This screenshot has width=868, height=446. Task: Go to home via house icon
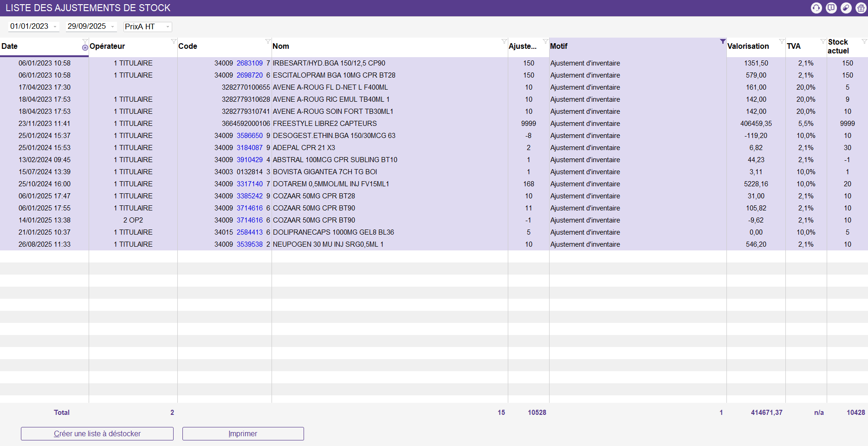(861, 8)
